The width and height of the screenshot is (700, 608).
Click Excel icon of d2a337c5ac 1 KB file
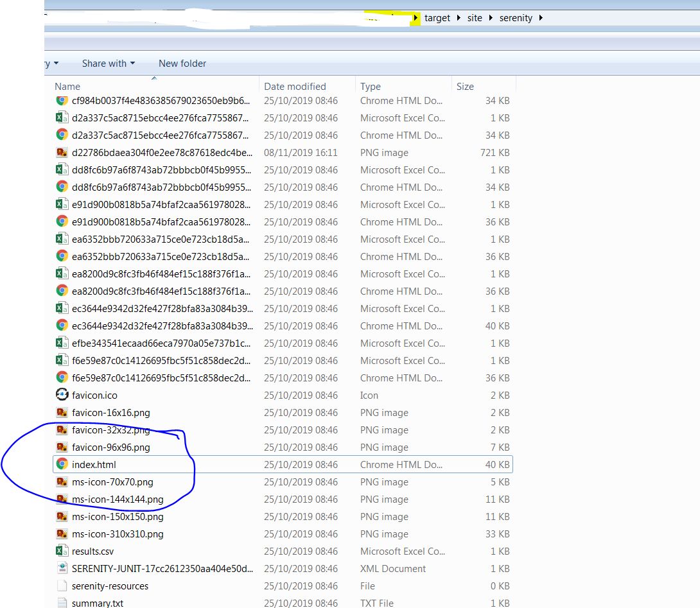tap(62, 118)
